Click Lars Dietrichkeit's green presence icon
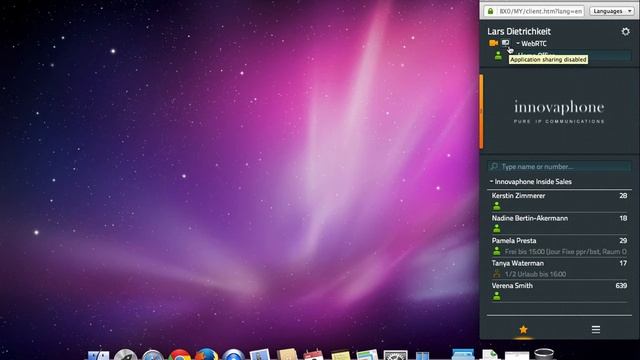Viewport: 640px width, 360px height. [x=498, y=56]
